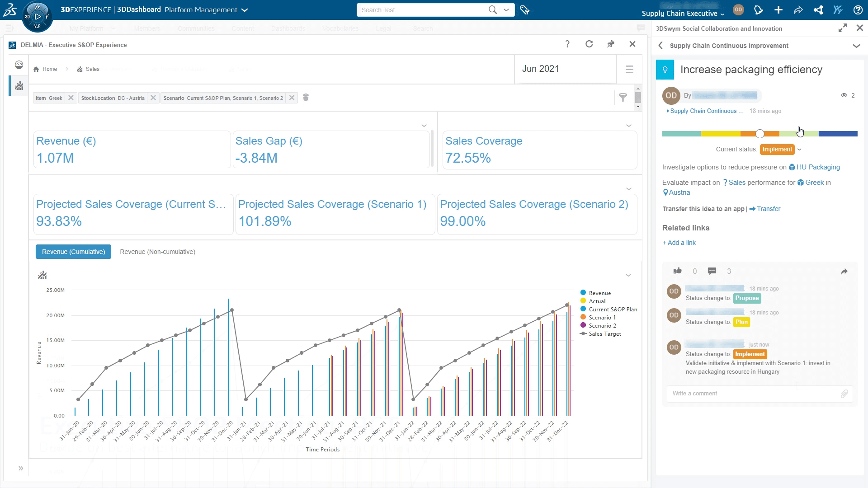Open DELMIA widget help icon
Screen dimensions: 868x488
point(567,44)
